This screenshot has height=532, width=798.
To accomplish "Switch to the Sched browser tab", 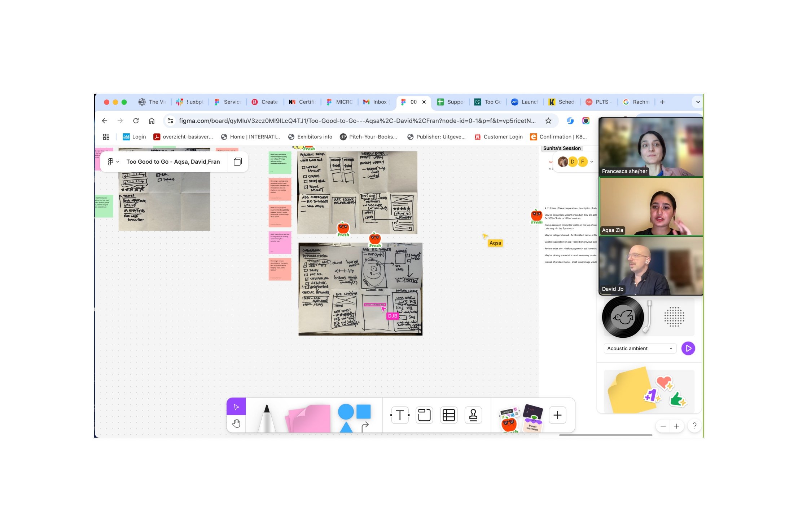I will [x=562, y=102].
